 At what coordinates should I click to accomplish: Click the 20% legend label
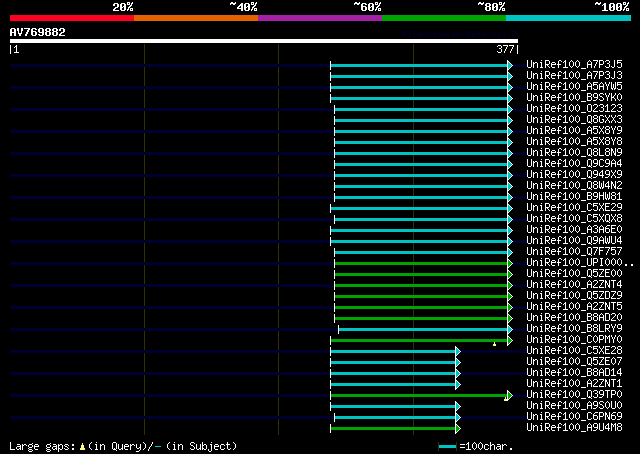point(123,7)
